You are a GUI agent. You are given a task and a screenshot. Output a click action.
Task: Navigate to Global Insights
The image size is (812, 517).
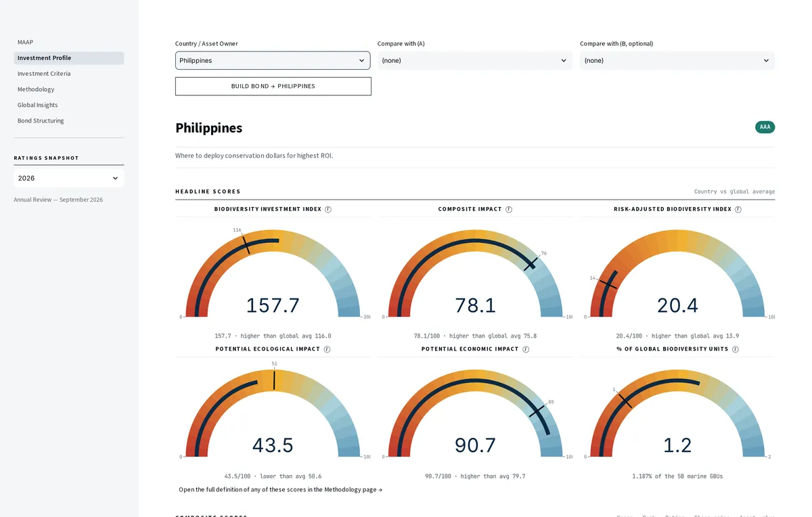click(69, 105)
